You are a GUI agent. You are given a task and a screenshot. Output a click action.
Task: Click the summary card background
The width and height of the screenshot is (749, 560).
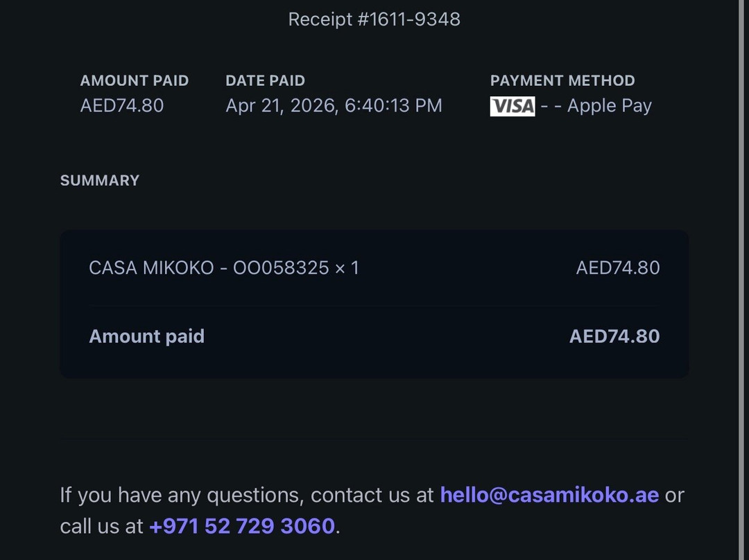[x=374, y=304]
